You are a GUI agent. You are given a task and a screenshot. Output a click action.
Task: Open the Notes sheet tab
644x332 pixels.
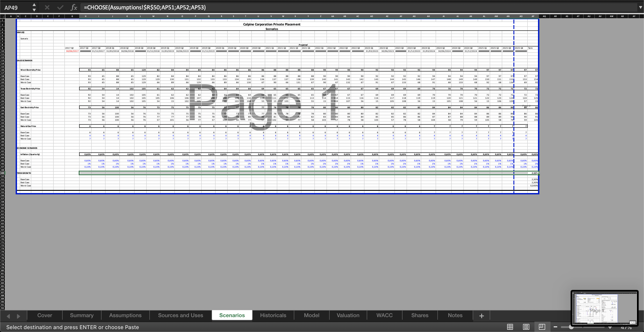coord(455,315)
